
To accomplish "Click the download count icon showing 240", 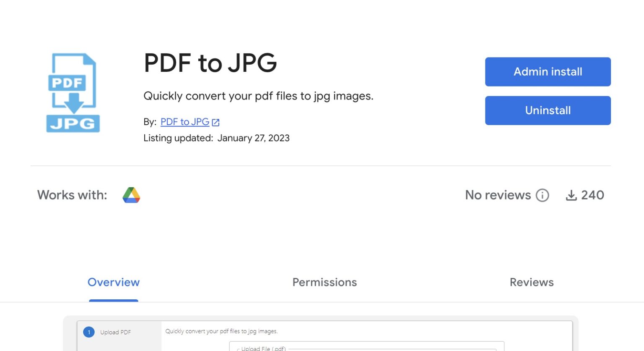I will pos(572,195).
